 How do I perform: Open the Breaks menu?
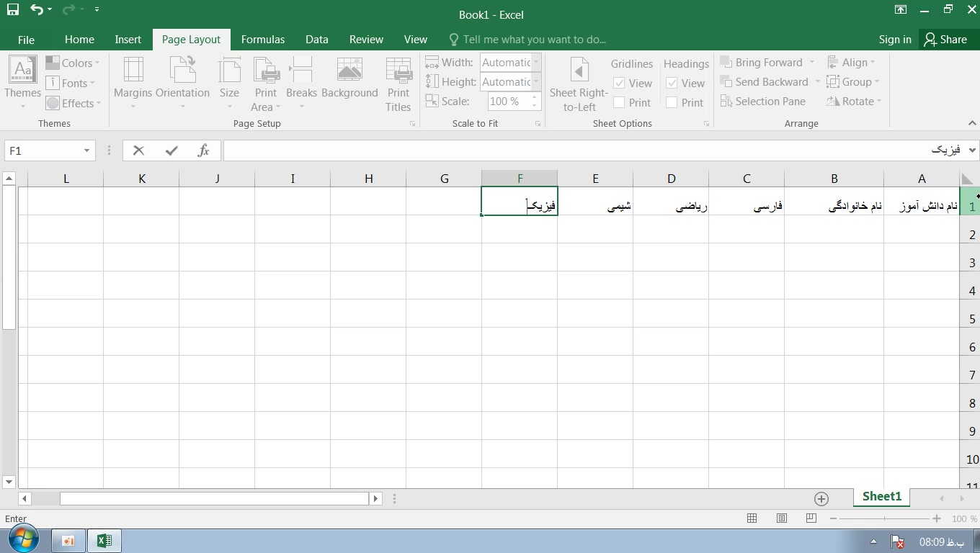[301, 83]
